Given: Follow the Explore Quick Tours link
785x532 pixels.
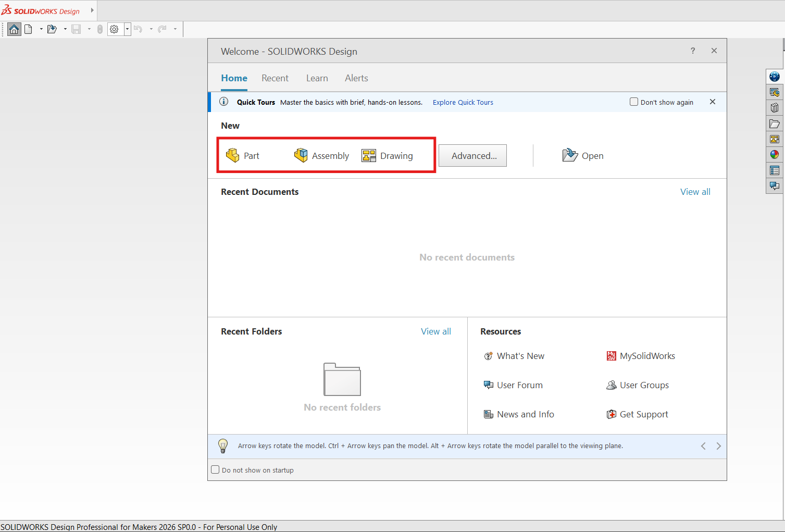Looking at the screenshot, I should pyautogui.click(x=463, y=102).
